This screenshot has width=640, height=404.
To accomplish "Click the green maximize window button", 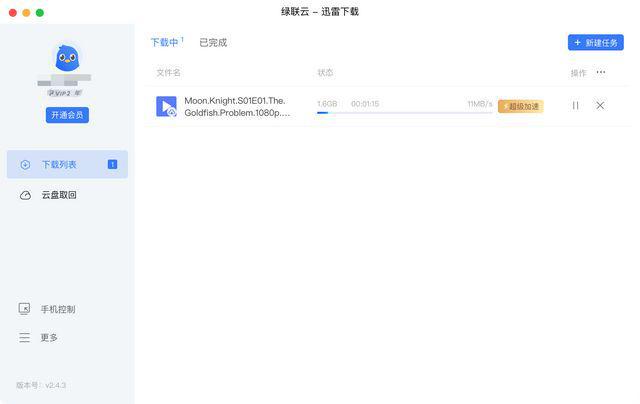I will [40, 13].
